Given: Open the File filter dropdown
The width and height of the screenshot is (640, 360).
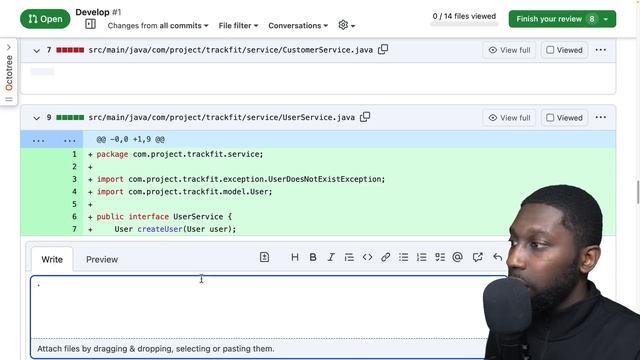Looking at the screenshot, I should (238, 25).
